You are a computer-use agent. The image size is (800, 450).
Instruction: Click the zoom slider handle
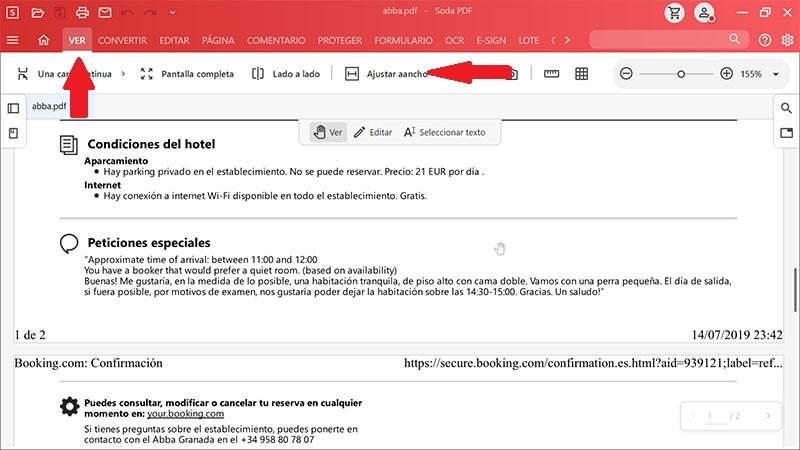[681, 74]
